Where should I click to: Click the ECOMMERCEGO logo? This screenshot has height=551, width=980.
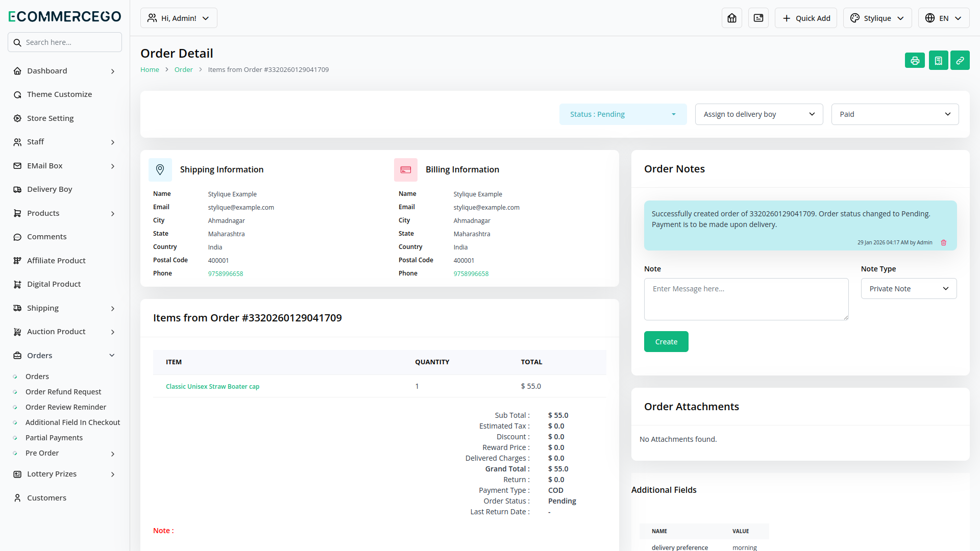click(65, 16)
